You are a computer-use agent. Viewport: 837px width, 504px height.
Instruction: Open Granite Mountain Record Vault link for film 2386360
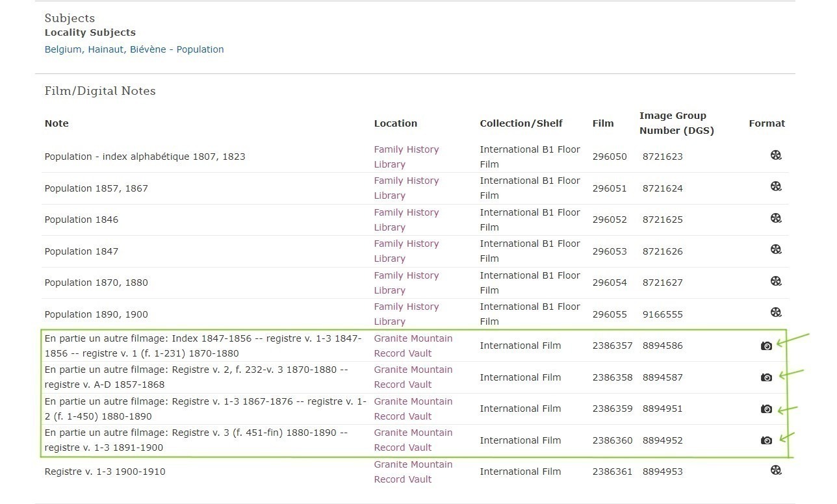(x=413, y=440)
